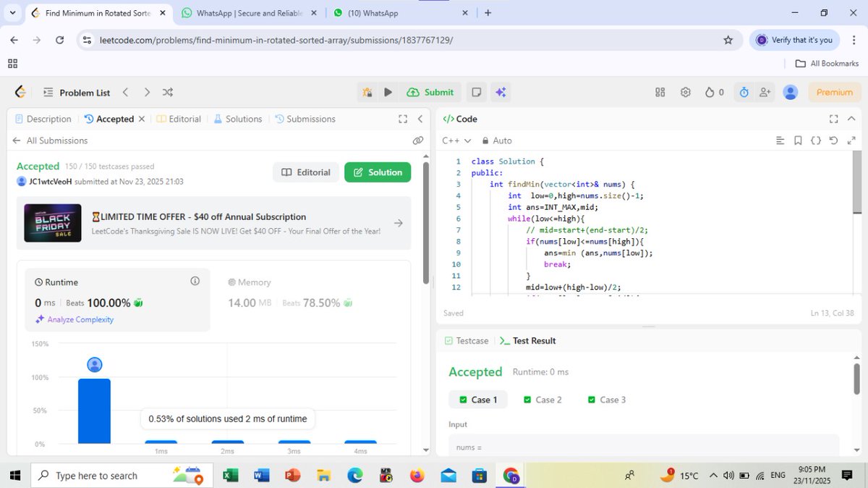
Task: Shuffle to a random problem
Action: [x=167, y=92]
